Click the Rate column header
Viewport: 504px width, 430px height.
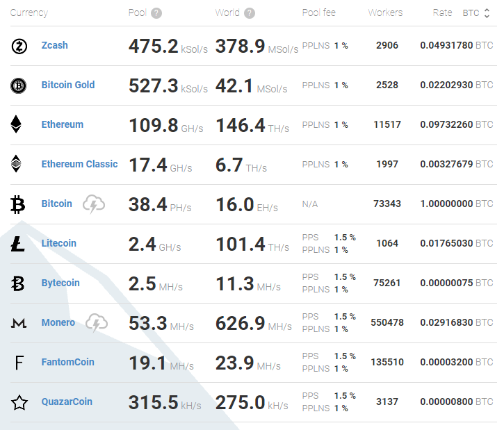point(442,13)
